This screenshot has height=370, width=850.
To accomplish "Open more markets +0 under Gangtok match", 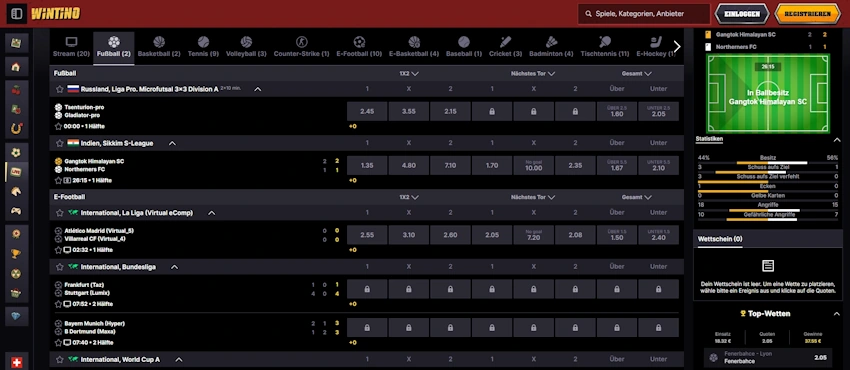I will point(352,180).
